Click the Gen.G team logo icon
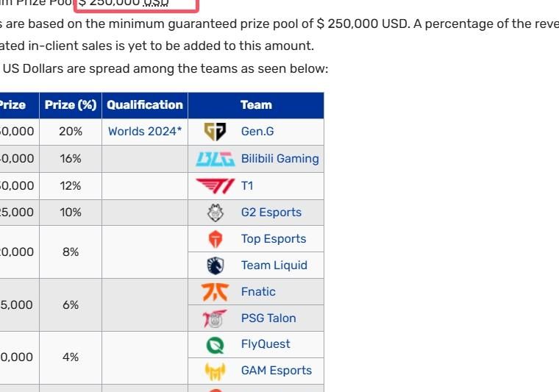 tap(215, 132)
